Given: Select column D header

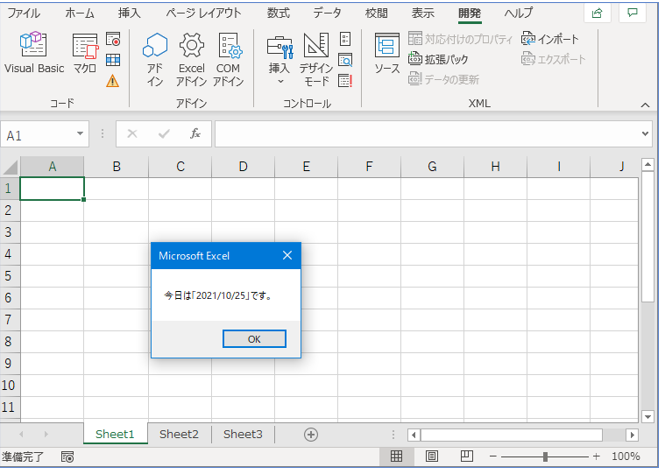Looking at the screenshot, I should click(x=243, y=167).
